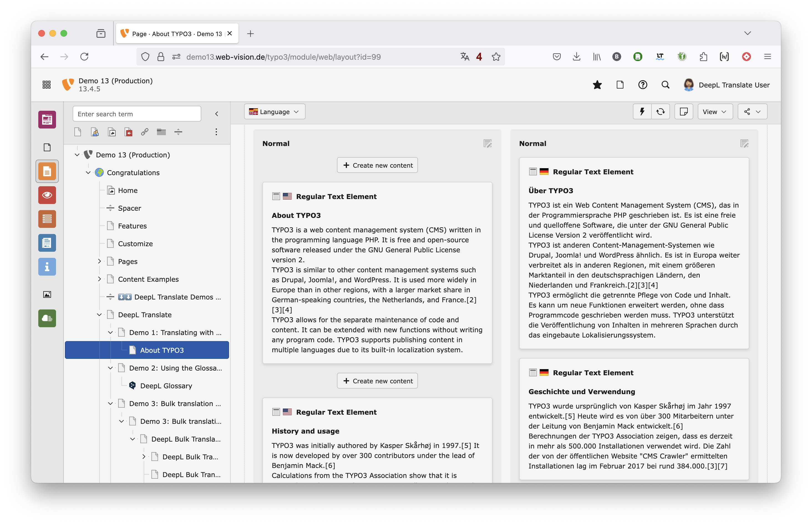Reload the page module with refresh icon
Viewport: 812px width, 524px height.
(x=660, y=112)
